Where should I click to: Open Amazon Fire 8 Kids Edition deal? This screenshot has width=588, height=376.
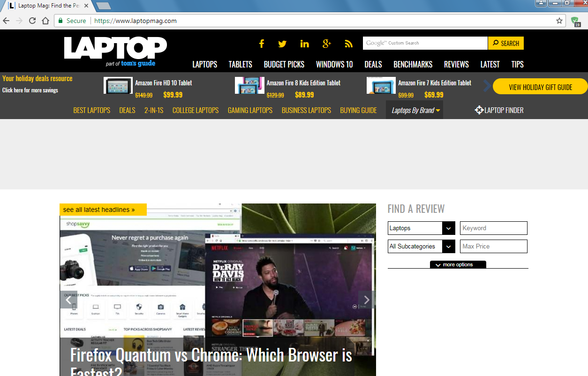[304, 83]
